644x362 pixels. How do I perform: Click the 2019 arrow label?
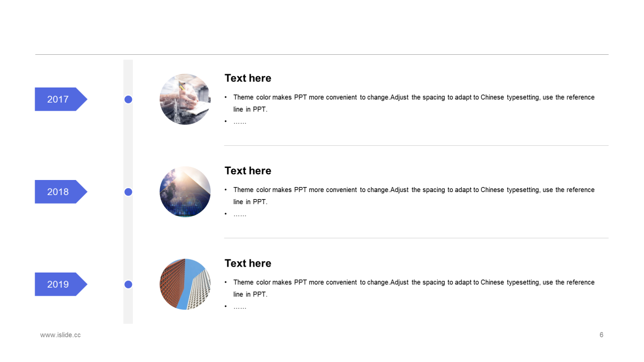coord(59,284)
